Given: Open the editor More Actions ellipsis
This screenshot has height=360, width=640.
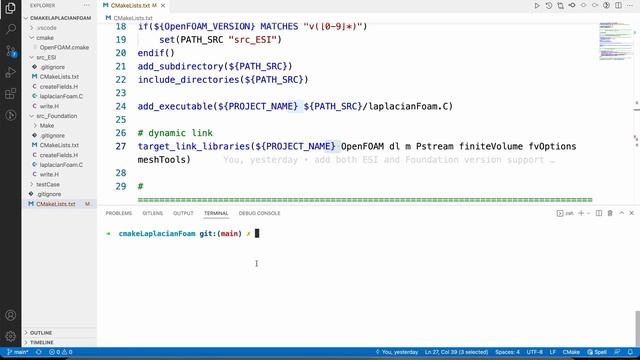Looking at the screenshot, I should 630,5.
